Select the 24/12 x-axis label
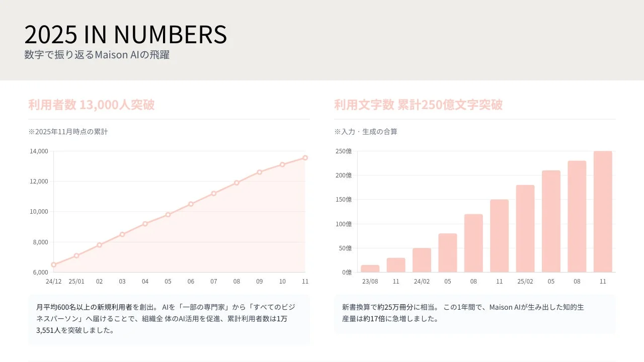The height and width of the screenshot is (362, 644). tap(54, 282)
